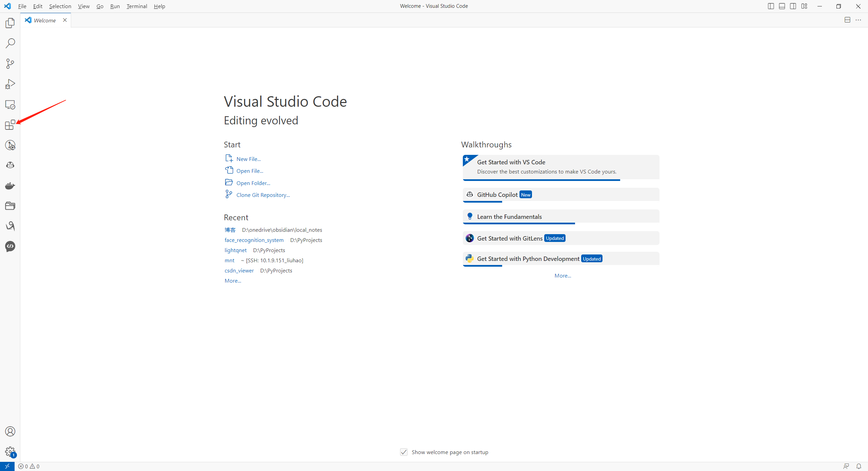The width and height of the screenshot is (868, 471).
Task: Open the Explorer view in activity bar
Action: point(10,23)
